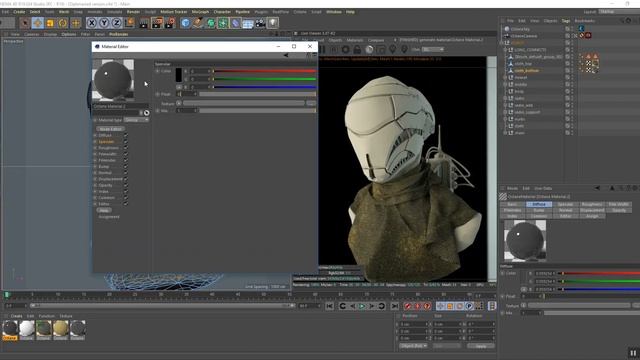
Task: Open Edit Render Settings icon
Action: click(170, 23)
